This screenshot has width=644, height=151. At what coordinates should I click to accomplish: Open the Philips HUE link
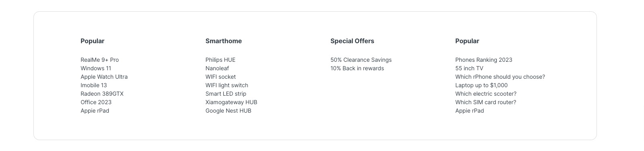tap(220, 60)
